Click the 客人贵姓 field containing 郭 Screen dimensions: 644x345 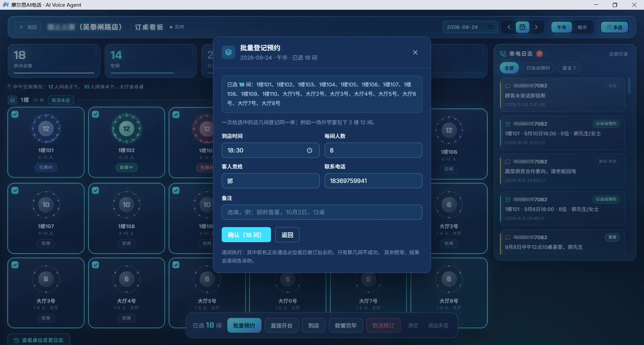click(x=270, y=181)
